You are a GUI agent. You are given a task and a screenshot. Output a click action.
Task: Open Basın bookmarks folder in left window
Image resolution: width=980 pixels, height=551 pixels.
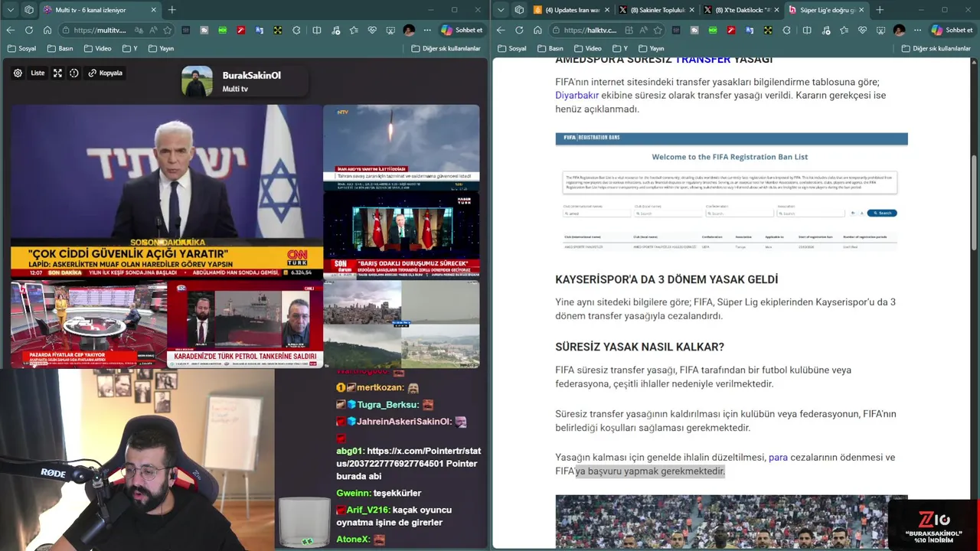(59, 48)
